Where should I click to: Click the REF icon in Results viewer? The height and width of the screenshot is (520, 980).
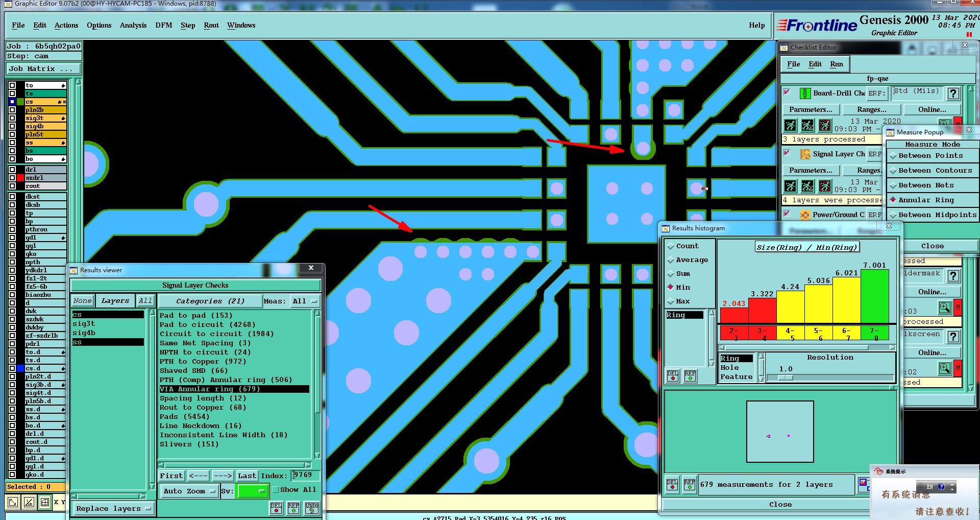pyautogui.click(x=293, y=508)
